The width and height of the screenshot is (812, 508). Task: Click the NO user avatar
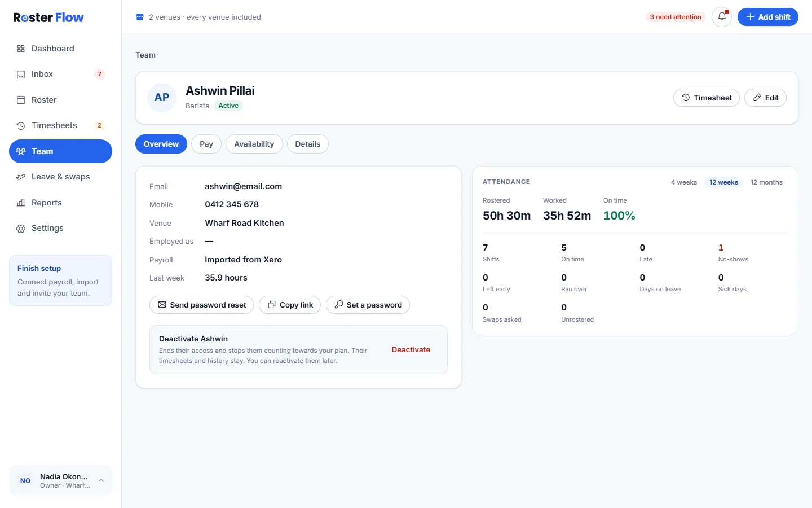[x=25, y=481]
